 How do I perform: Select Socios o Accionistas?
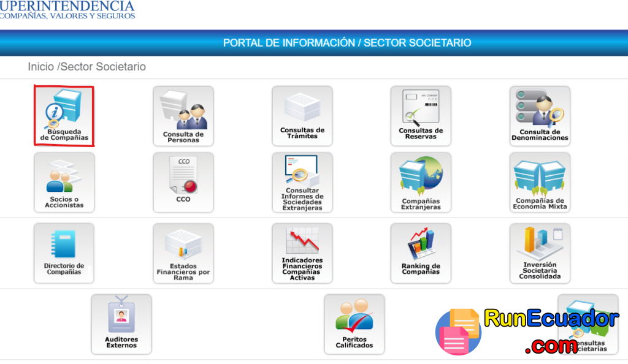coord(64,182)
